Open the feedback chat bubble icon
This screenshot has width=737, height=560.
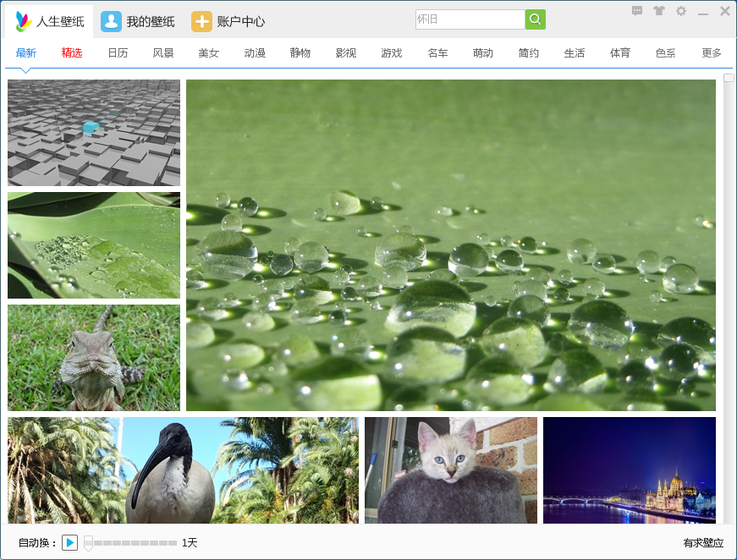click(637, 11)
